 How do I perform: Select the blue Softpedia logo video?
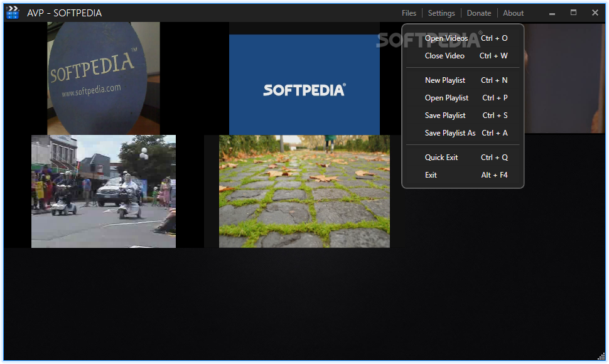coord(304,85)
